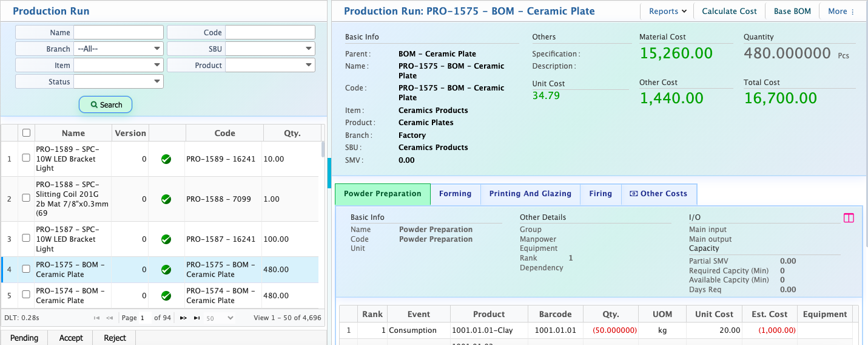Check the PRO-1588 Slitting Coil row checkbox
The height and width of the screenshot is (345, 868).
pyautogui.click(x=26, y=198)
